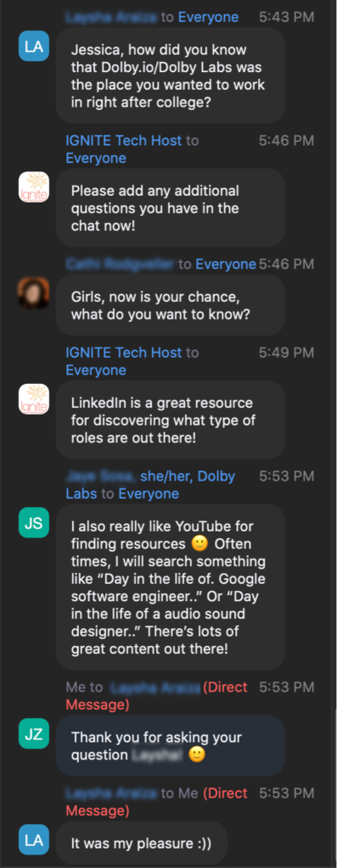Image resolution: width=337 pixels, height=868 pixels.
Task: Select the 'Thank you for asking' message bubble
Action: 170,746
